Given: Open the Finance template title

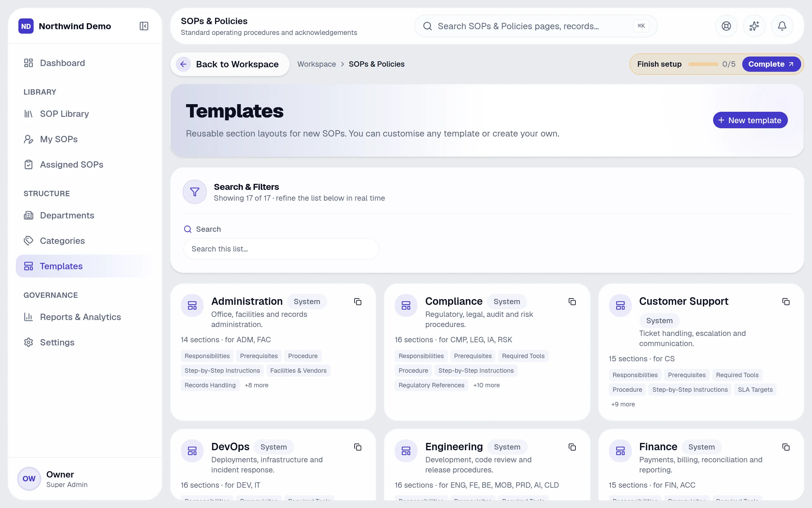Looking at the screenshot, I should 658,447.
